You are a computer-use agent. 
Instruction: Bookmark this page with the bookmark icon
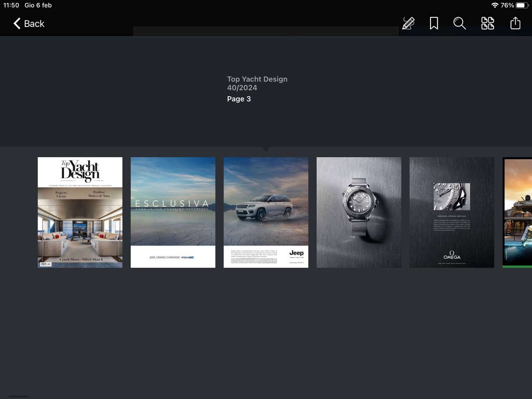[x=434, y=23]
